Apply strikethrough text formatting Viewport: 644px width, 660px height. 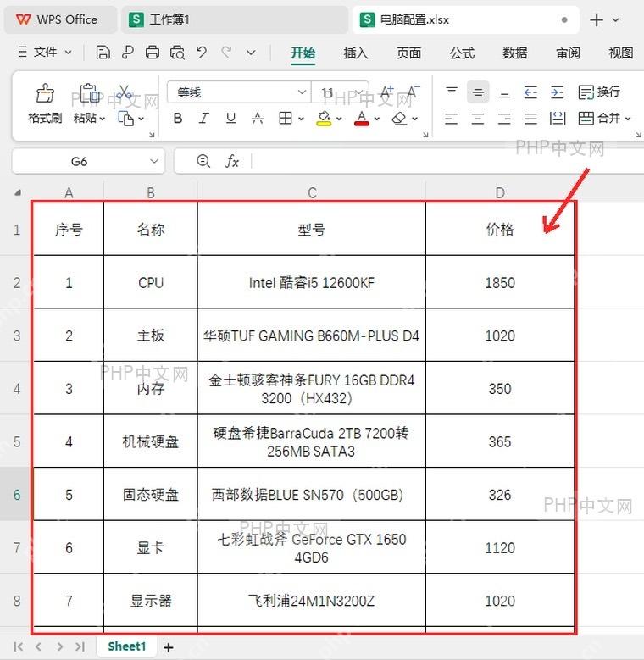[x=258, y=119]
